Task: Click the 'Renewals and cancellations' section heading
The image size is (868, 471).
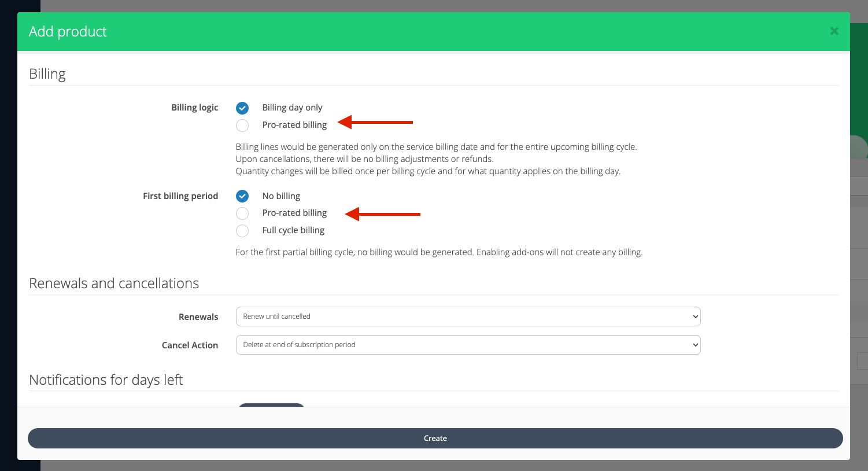Action: [114, 284]
